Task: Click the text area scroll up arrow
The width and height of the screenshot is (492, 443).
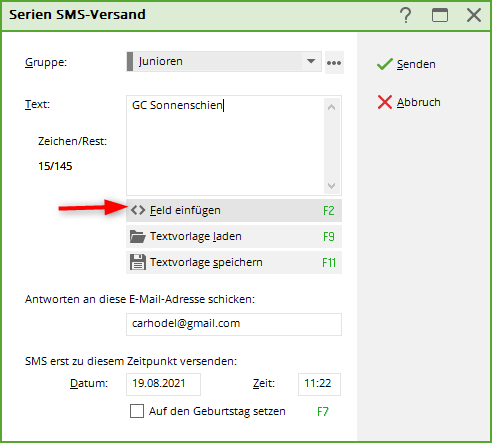Action: click(x=331, y=107)
